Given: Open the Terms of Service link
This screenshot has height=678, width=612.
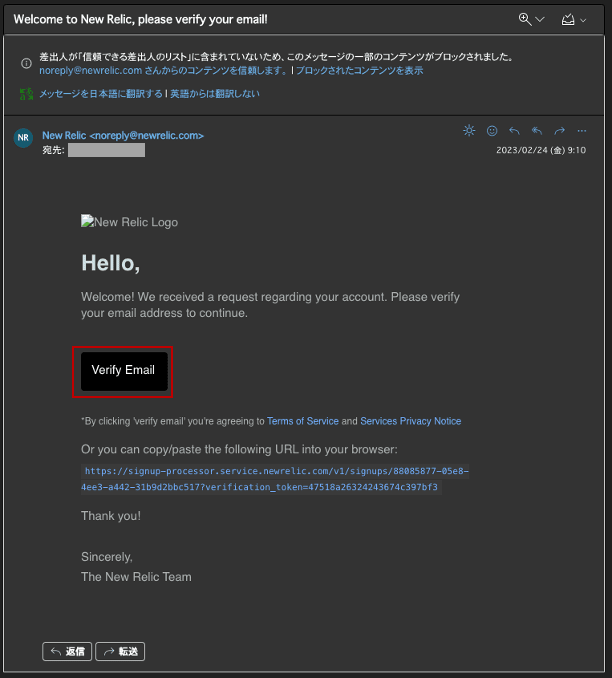Looking at the screenshot, I should coord(303,421).
